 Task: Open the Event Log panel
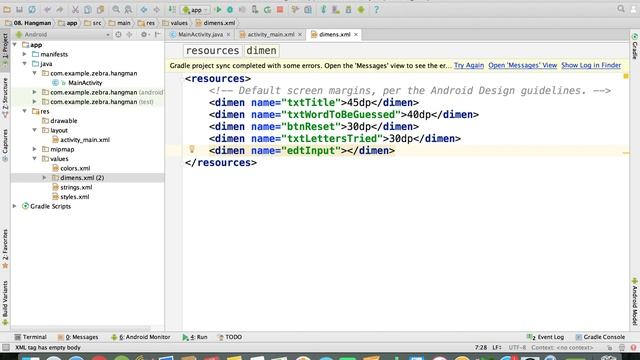click(546, 337)
